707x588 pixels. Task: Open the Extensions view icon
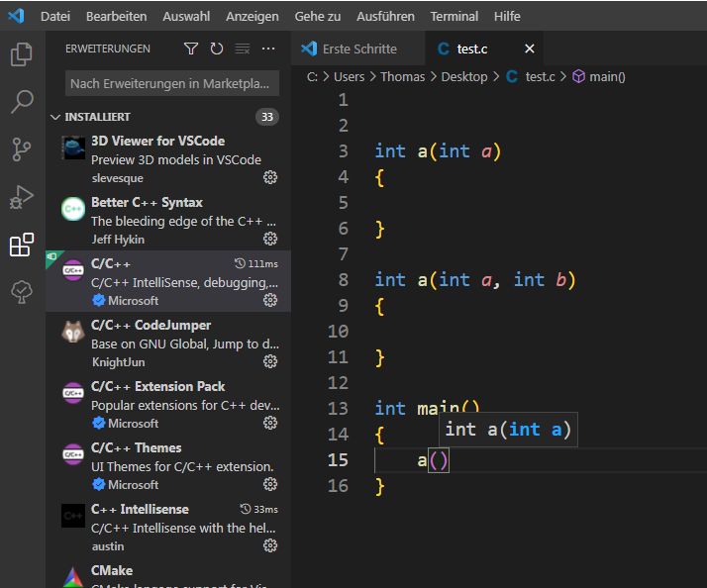point(21,245)
